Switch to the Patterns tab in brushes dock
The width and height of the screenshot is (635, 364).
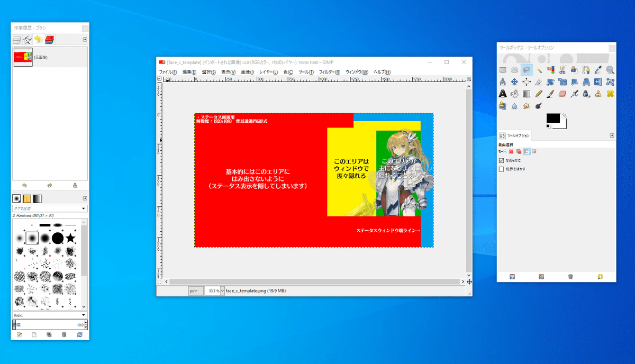coord(27,199)
